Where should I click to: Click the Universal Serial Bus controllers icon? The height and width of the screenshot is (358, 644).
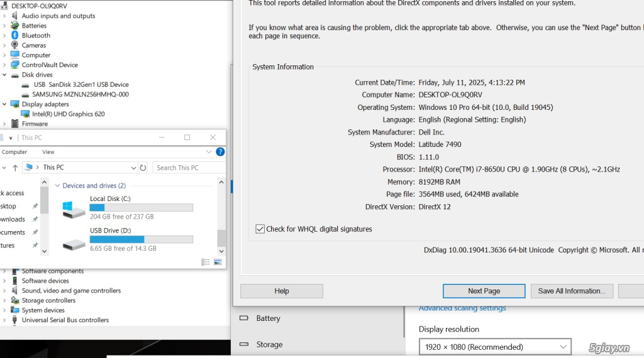[x=15, y=320]
